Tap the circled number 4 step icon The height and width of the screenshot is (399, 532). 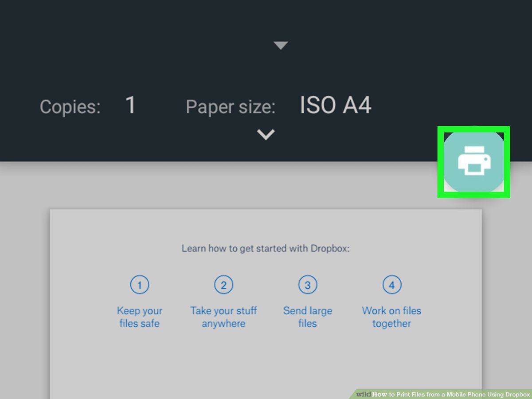[392, 285]
